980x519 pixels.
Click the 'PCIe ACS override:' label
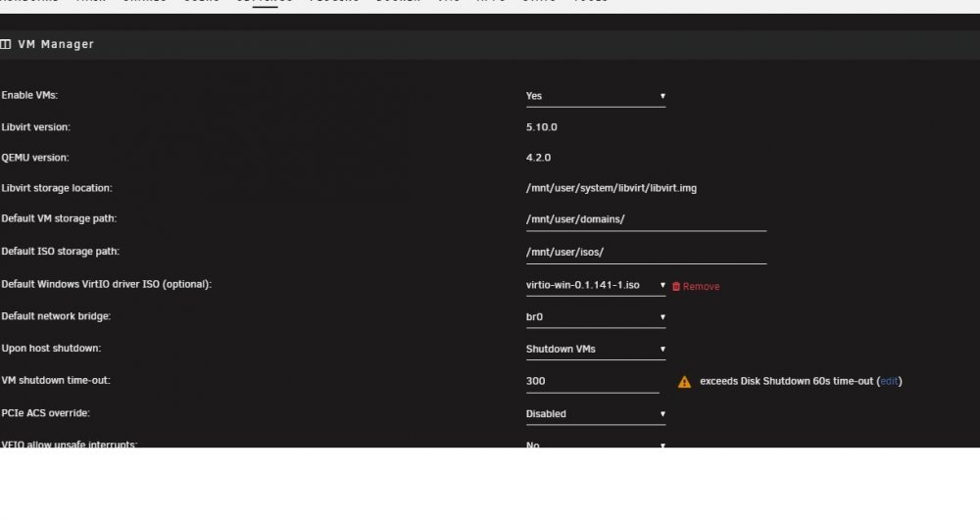pos(46,413)
